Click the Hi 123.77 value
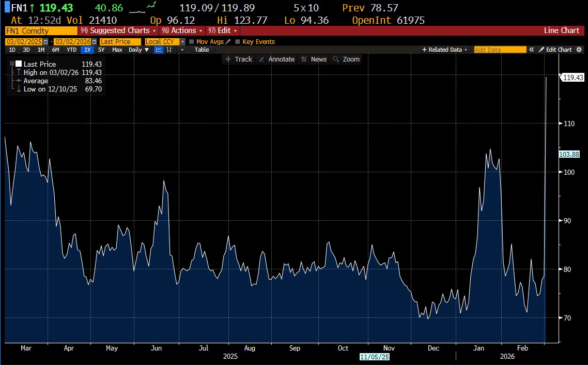This screenshot has width=588, height=365. (242, 20)
